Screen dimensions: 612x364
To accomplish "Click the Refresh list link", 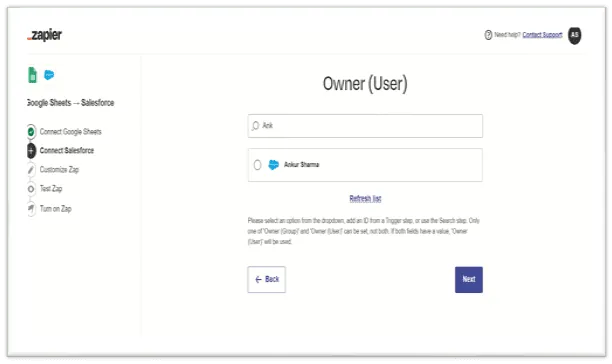I will pos(365,199).
